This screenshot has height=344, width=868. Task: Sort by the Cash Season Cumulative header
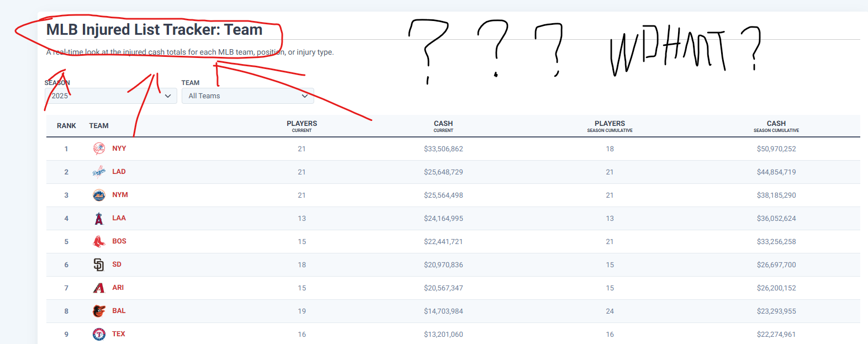(776, 126)
